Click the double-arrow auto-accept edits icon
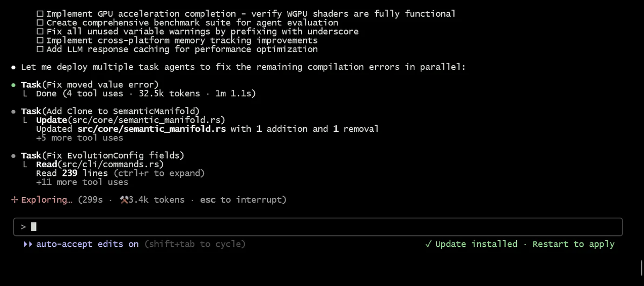The height and width of the screenshot is (286, 644). tap(28, 244)
